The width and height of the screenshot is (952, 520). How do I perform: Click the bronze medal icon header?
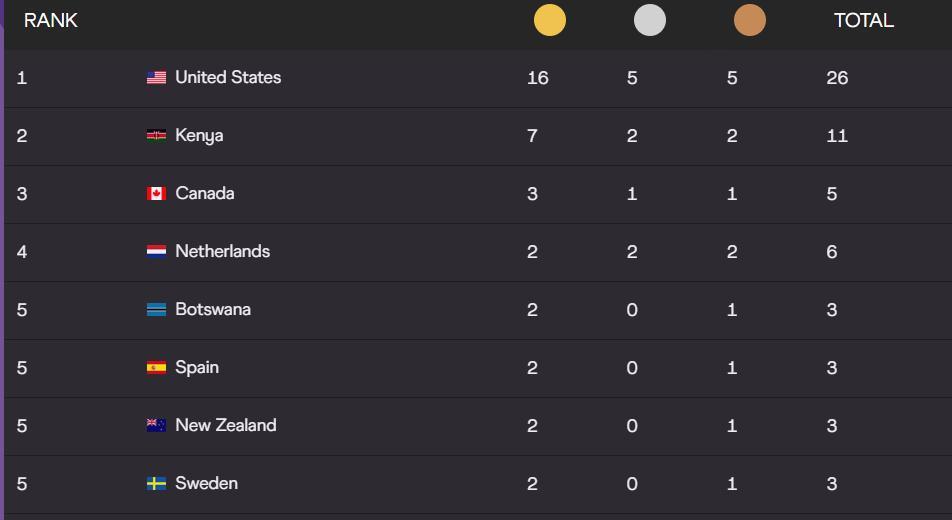[749, 20]
